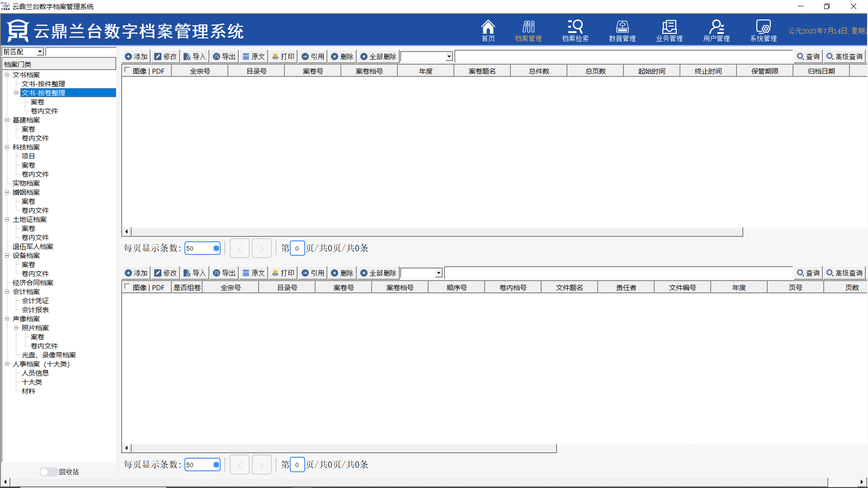The width and height of the screenshot is (868, 488).
Task: Check select-all box in upper table header
Action: pos(127,70)
